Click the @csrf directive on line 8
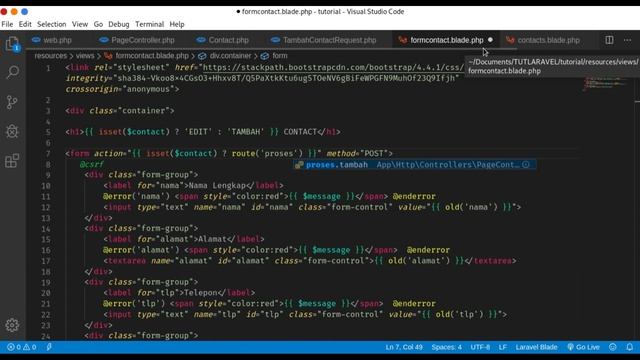640x360 pixels. point(92,164)
